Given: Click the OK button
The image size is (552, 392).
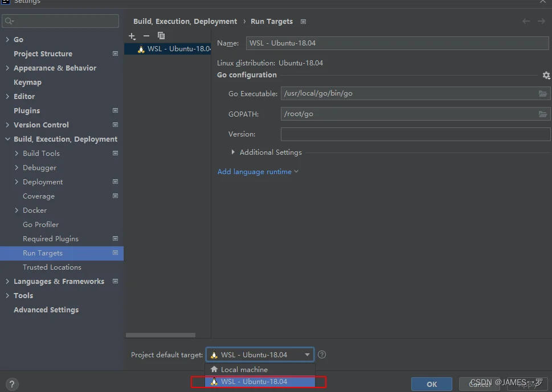Looking at the screenshot, I should (432, 384).
